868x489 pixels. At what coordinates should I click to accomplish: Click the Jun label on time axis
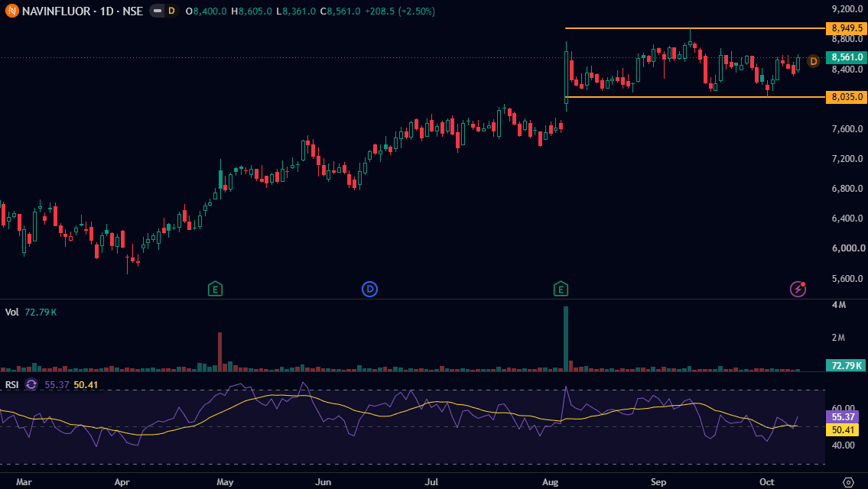point(323,482)
